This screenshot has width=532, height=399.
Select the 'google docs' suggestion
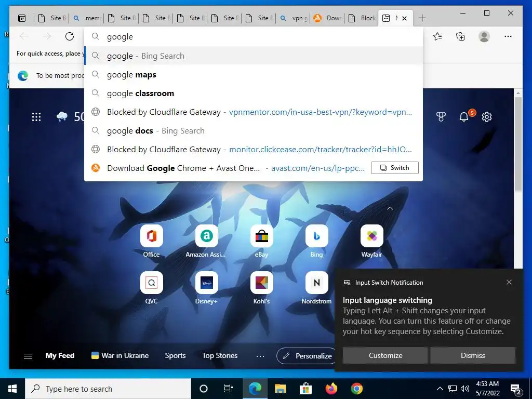(x=254, y=130)
